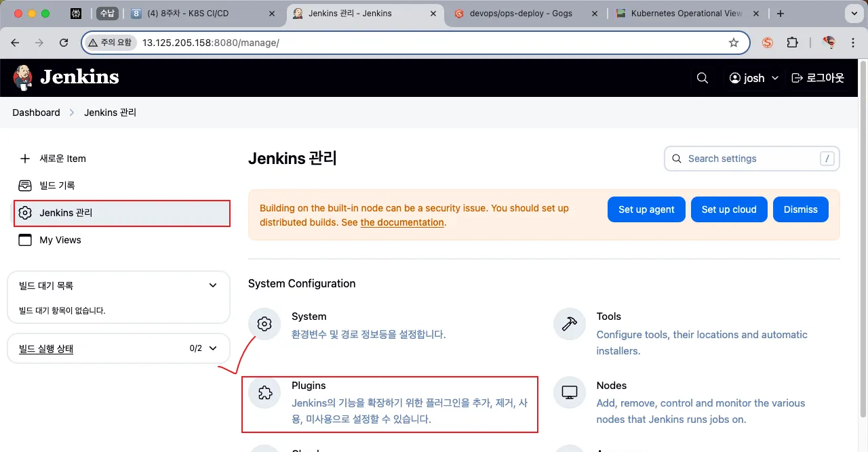Screen dimensions: 868x452
Task: Open the documentation link
Action: [402, 222]
